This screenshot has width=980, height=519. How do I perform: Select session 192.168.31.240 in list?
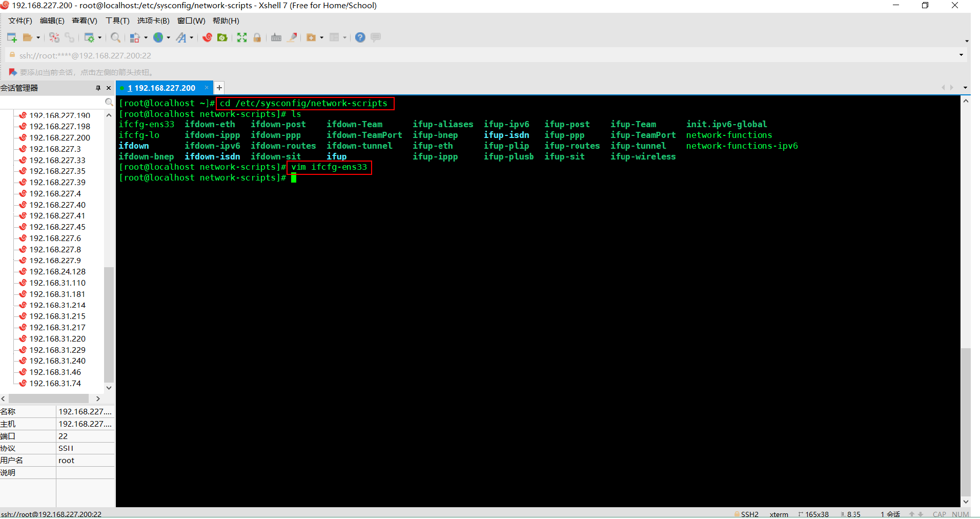[x=57, y=361]
